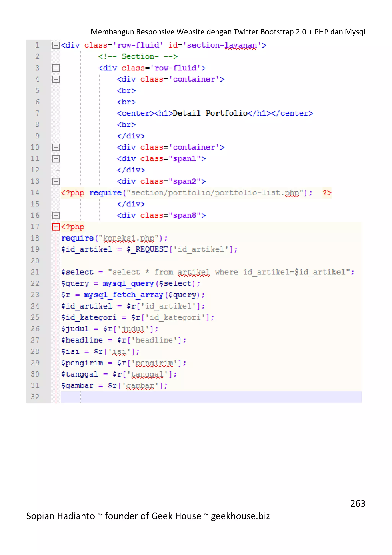
Task: Collapse the fold marker on line 3
Action: (x=56, y=68)
